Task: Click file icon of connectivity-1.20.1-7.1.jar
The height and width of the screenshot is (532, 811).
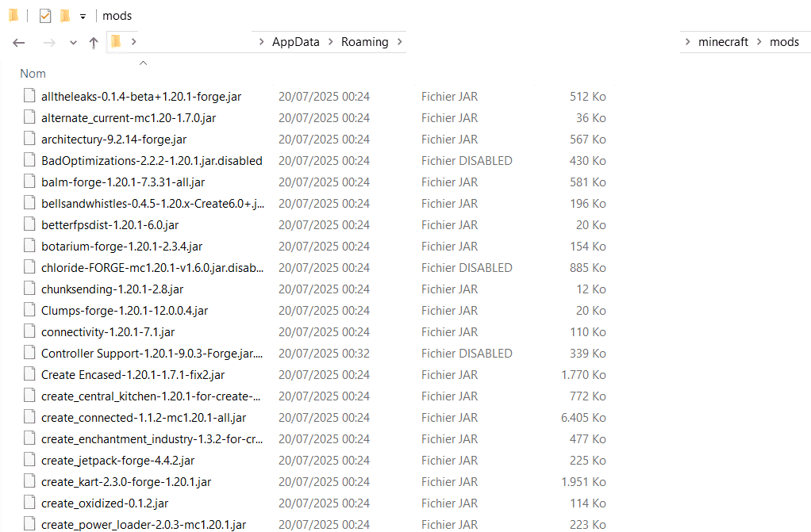Action: click(x=29, y=331)
